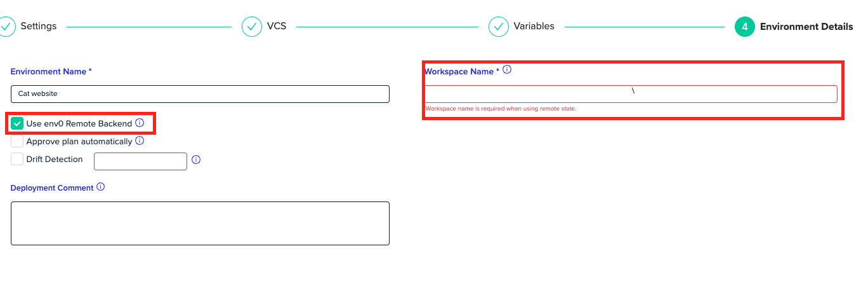The width and height of the screenshot is (868, 286).
Task: Click the Settings step checkmark icon
Action: coord(6,27)
